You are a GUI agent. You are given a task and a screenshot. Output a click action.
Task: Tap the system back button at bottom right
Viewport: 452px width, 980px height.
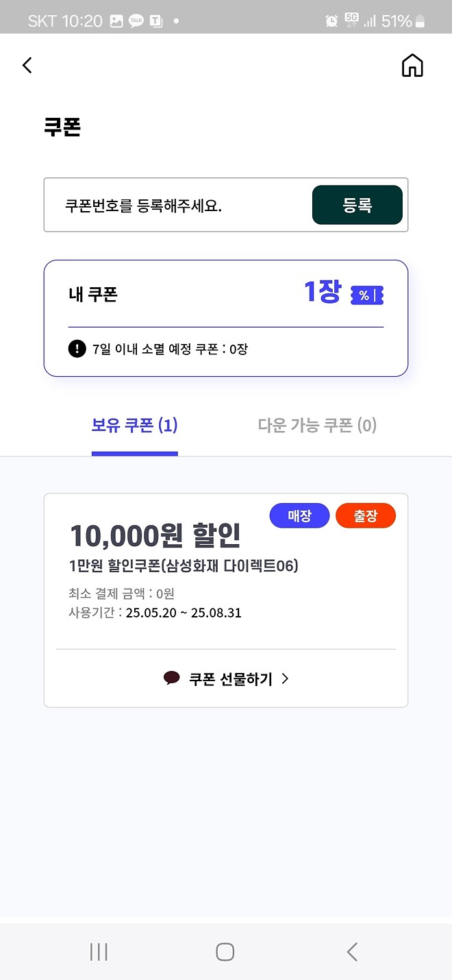point(351,951)
